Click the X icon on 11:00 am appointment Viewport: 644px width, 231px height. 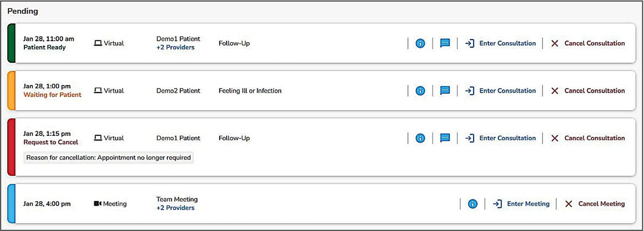555,43
